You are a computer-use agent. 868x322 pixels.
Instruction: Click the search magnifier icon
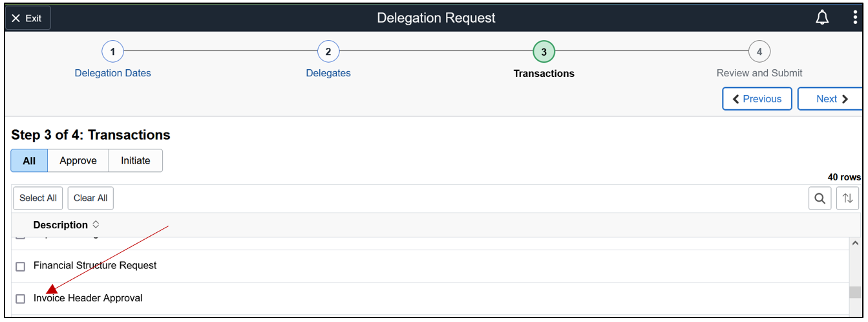tap(820, 199)
